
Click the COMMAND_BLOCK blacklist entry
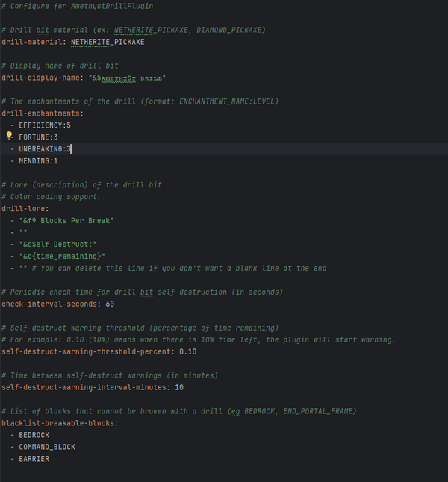click(47, 448)
